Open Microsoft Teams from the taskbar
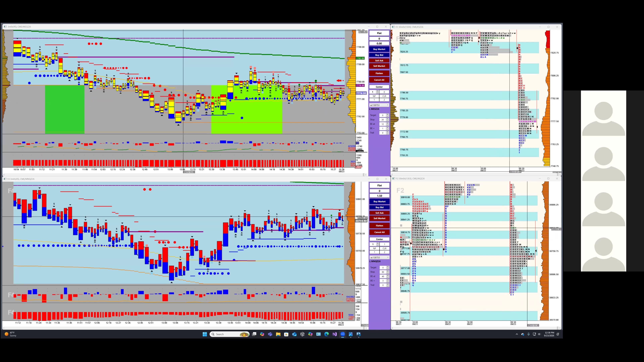 click(270, 334)
